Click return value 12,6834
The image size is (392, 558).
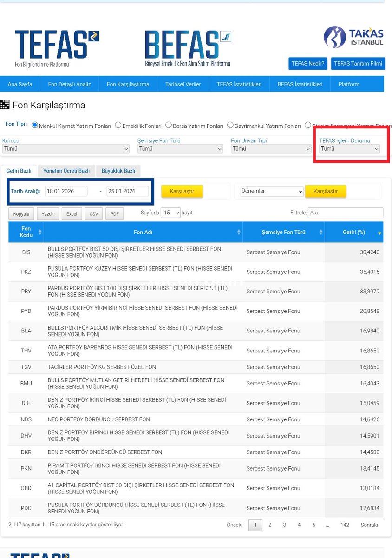369,508
